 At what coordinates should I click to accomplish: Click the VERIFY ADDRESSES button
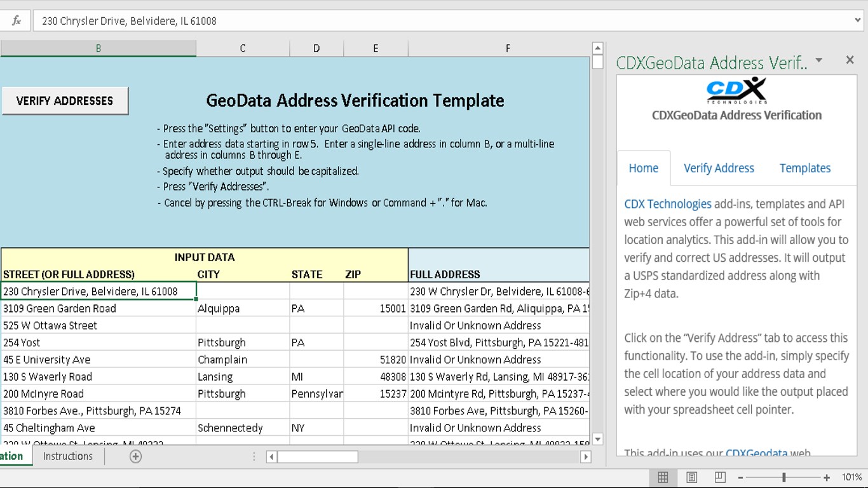65,101
